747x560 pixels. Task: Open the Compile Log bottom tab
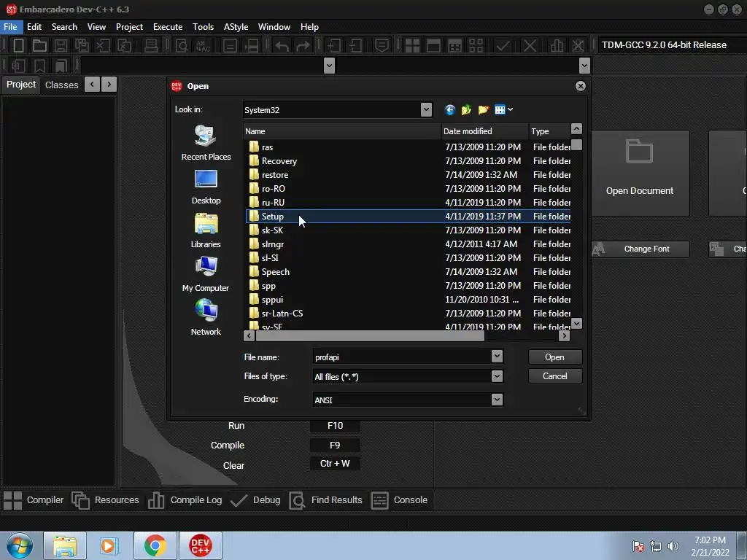point(185,500)
